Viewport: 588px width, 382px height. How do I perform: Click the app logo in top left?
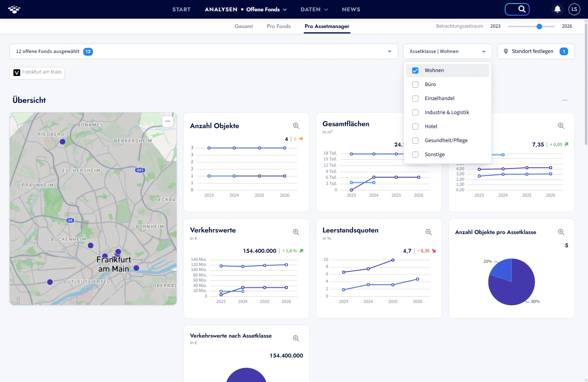[x=14, y=9]
